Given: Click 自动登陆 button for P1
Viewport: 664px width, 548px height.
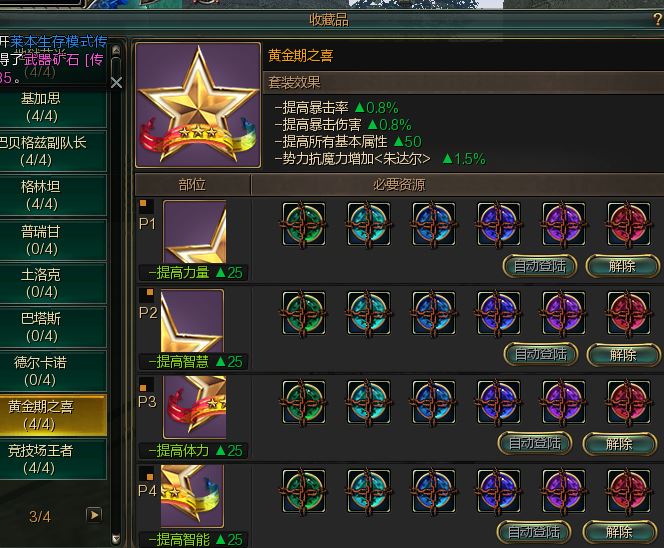Looking at the screenshot, I should coord(540,266).
